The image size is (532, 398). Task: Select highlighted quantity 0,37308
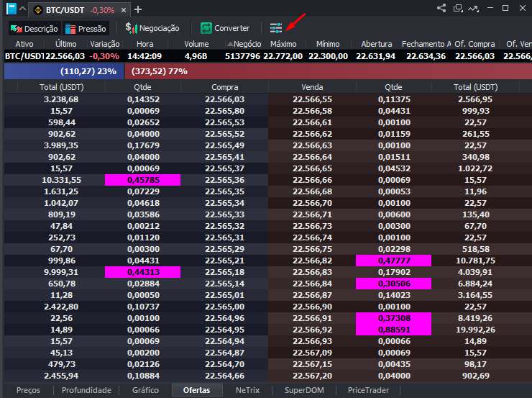[x=393, y=318]
